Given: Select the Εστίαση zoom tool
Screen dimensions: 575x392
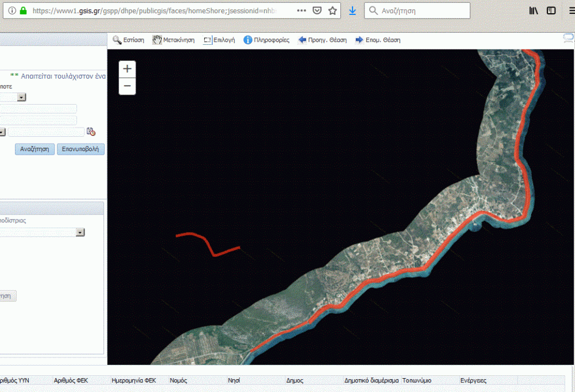Looking at the screenshot, I should point(128,40).
